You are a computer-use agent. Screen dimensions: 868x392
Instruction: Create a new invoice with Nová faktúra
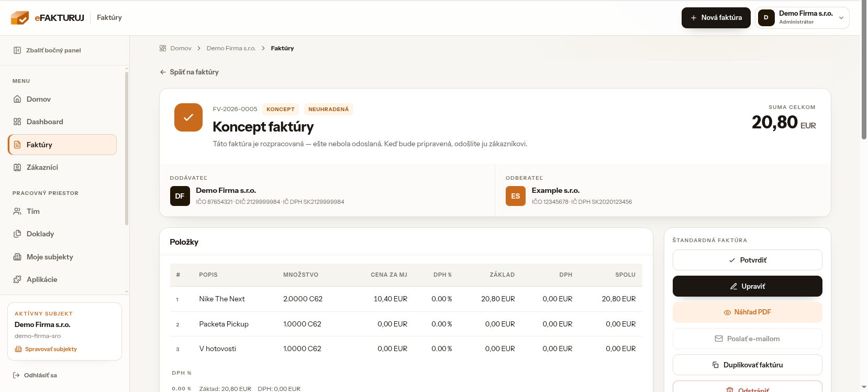(x=716, y=18)
